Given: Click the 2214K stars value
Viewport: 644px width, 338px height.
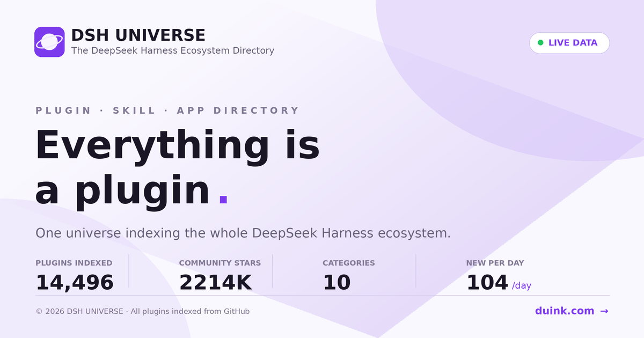Looking at the screenshot, I should (x=215, y=282).
